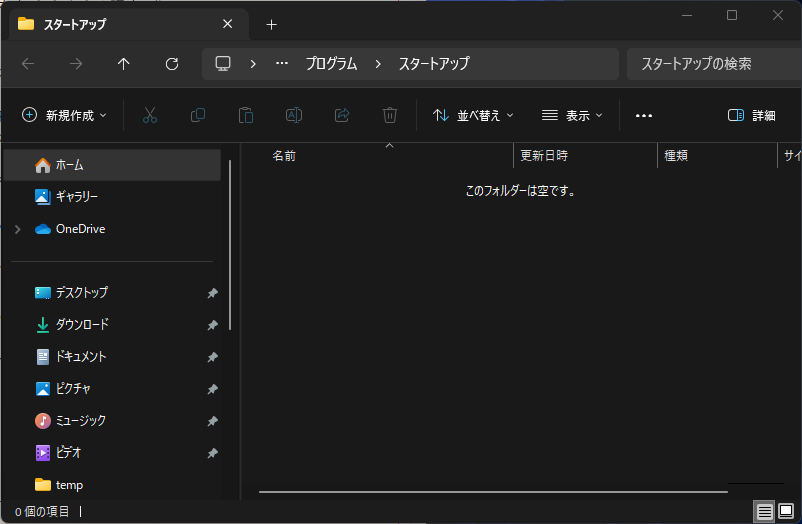The image size is (802, 524).
Task: Click the Rename icon in toolbar
Action: coord(294,115)
